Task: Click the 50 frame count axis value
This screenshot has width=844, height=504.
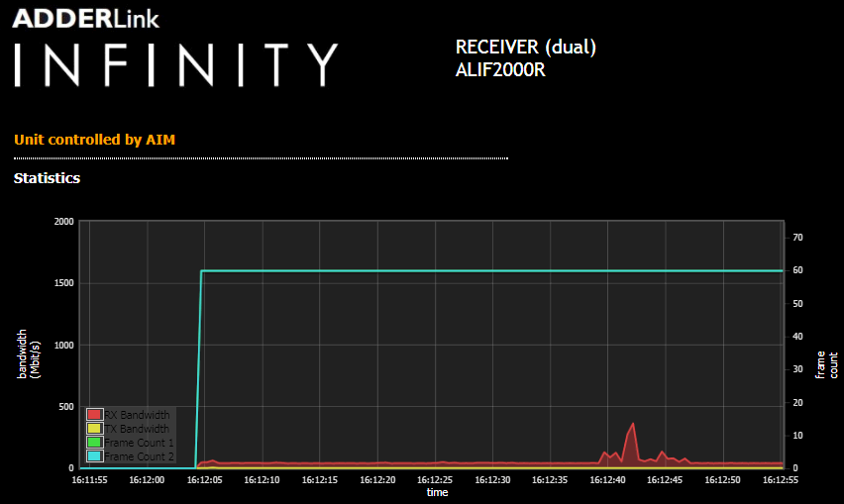Action: click(x=797, y=304)
